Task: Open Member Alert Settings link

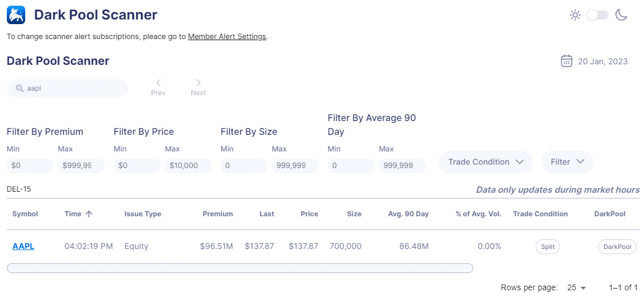Action: (x=227, y=37)
